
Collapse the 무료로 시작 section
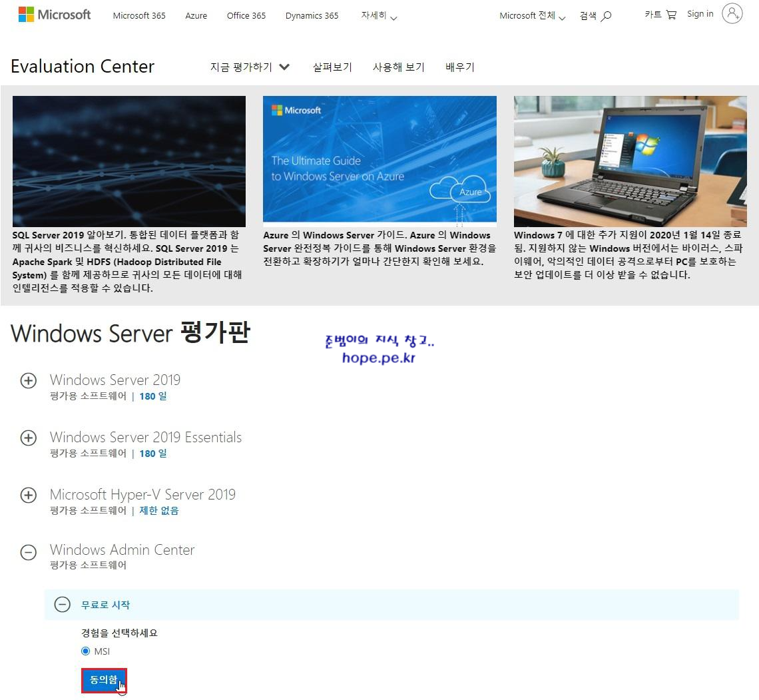[63, 604]
